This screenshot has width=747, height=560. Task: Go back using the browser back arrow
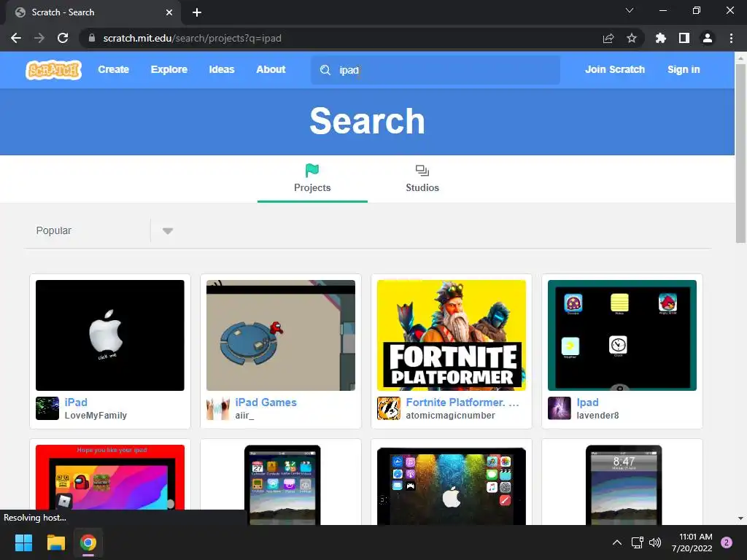tap(16, 38)
